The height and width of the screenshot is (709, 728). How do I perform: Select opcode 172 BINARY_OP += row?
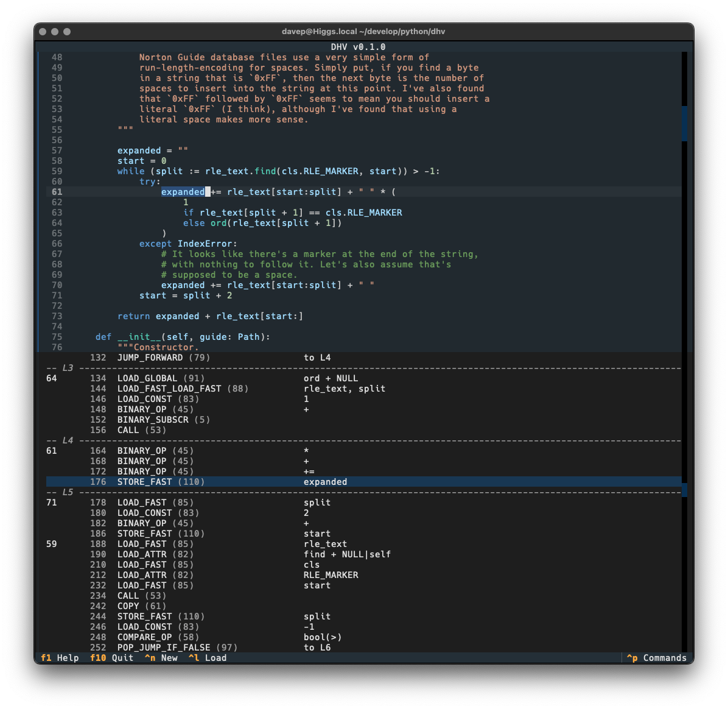(364, 471)
